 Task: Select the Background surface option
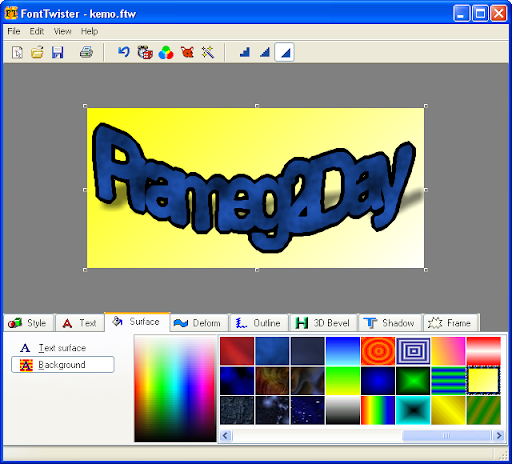click(63, 365)
